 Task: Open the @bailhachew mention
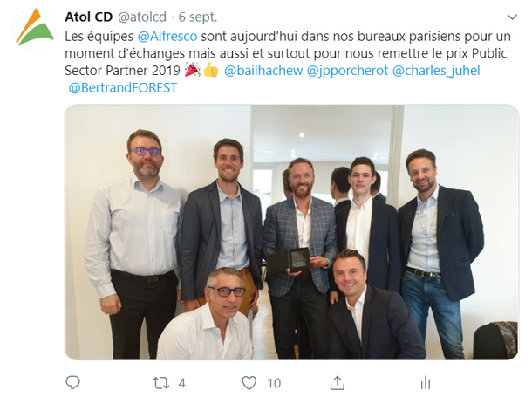pos(263,70)
